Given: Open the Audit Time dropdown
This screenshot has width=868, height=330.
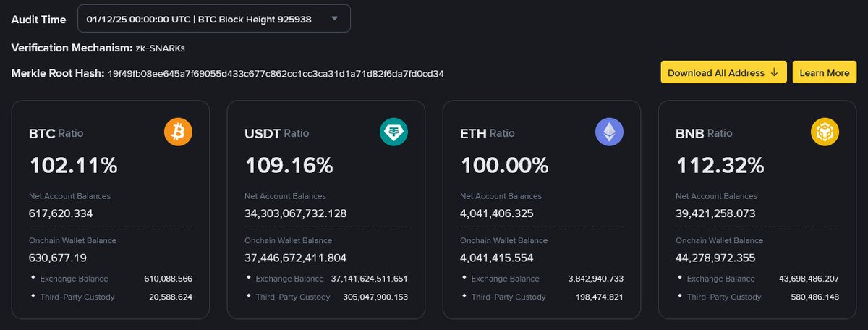Looking at the screenshot, I should point(214,19).
